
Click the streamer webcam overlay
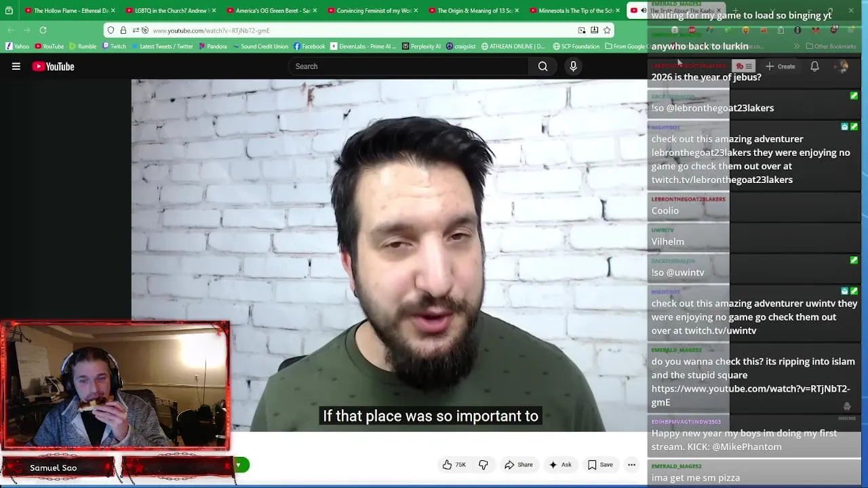[115, 386]
